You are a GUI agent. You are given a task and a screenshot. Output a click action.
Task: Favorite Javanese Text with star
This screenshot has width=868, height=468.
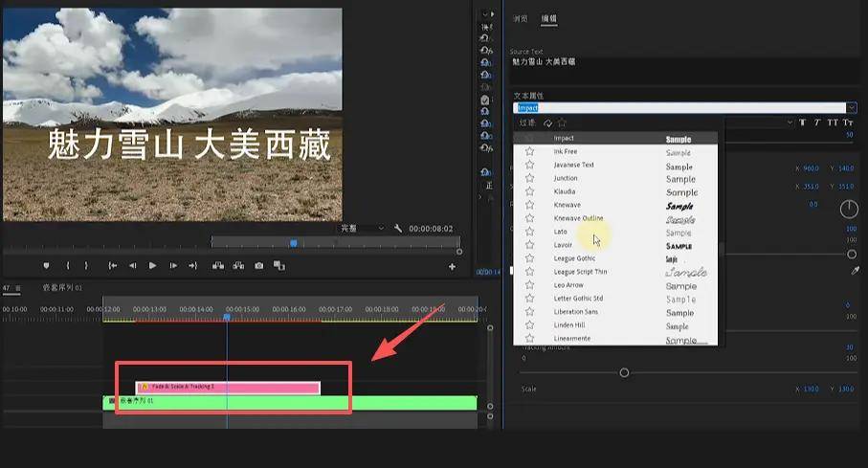[530, 165]
